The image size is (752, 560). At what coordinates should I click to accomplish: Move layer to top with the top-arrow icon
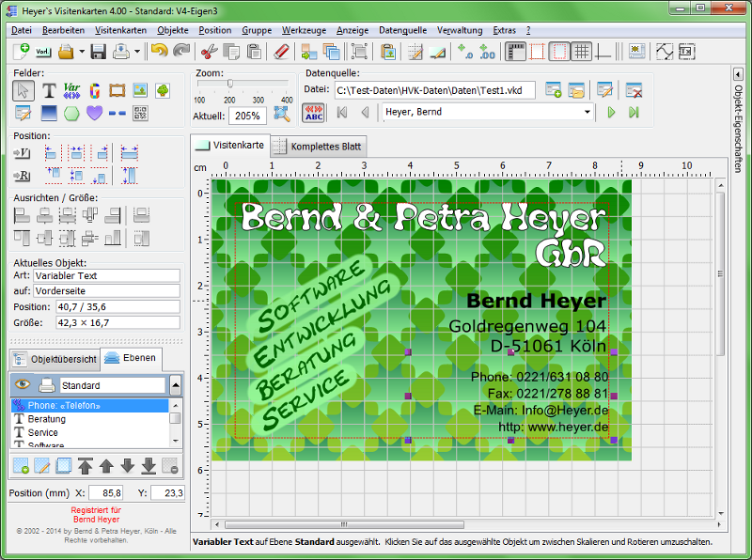[86, 465]
